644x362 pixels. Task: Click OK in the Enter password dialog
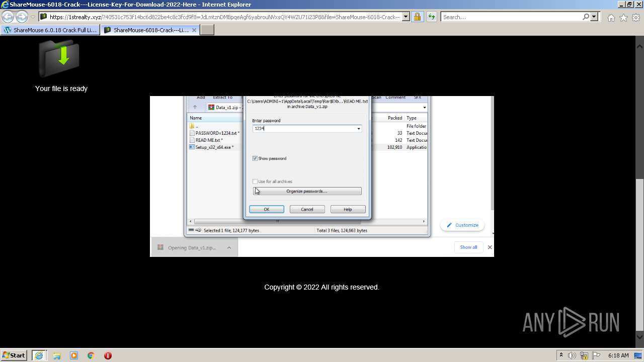(x=267, y=209)
